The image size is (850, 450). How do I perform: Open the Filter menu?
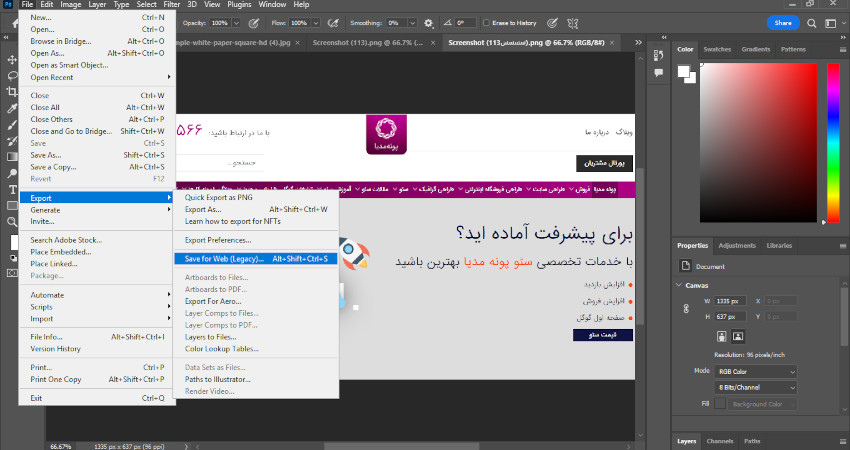tap(172, 4)
